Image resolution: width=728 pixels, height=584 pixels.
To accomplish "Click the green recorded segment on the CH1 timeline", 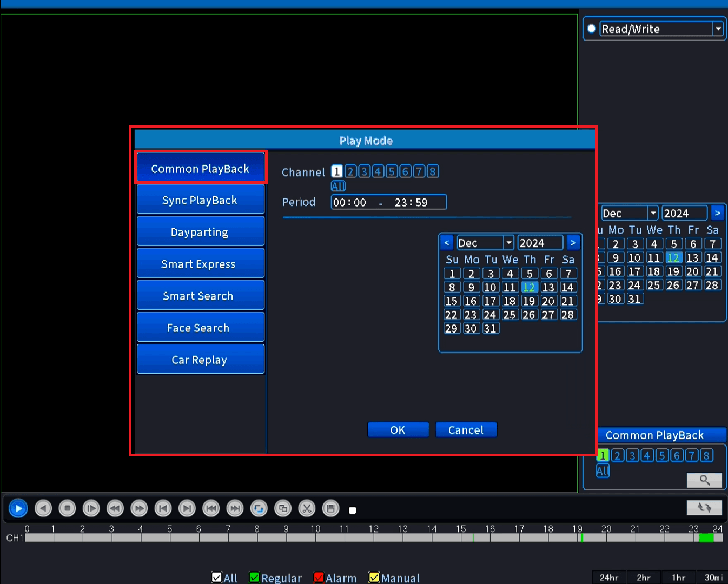I will point(706,537).
